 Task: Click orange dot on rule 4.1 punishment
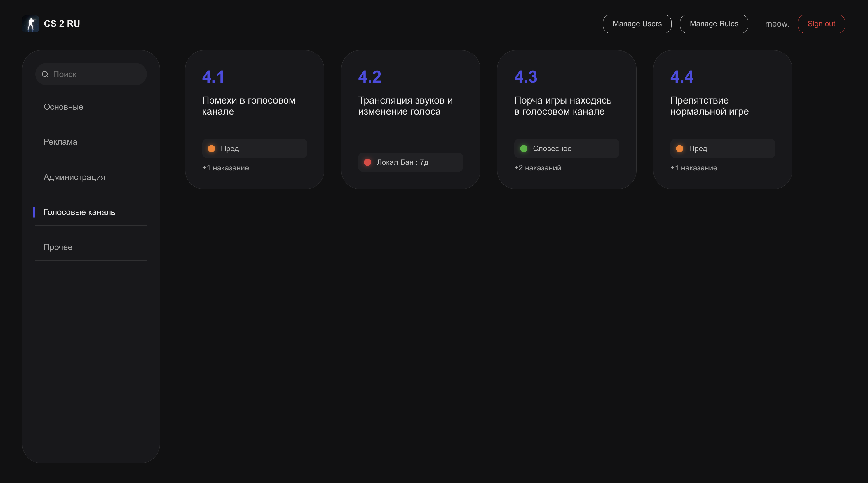click(211, 148)
